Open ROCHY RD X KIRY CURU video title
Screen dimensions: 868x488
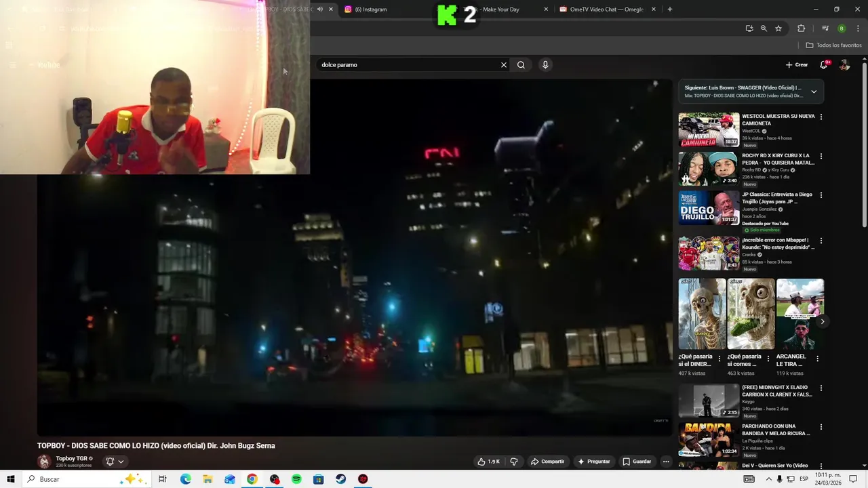pyautogui.click(x=777, y=159)
